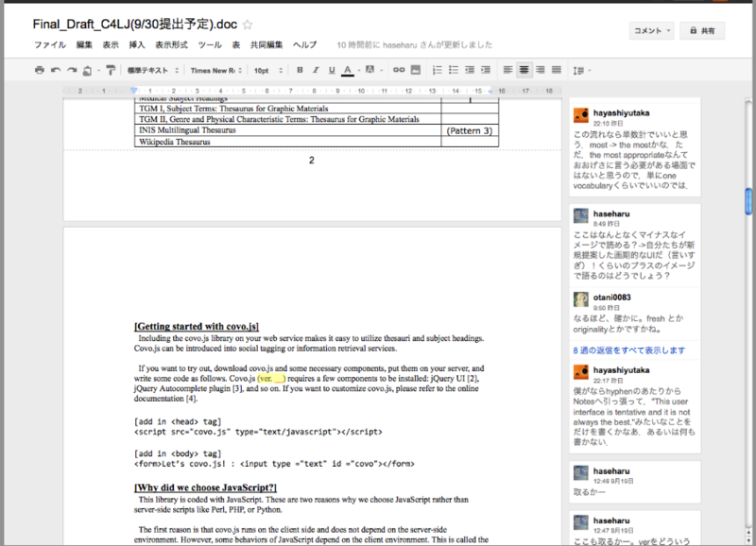Show all 8 replies in the comment thread
The image size is (756, 546).
pos(628,350)
